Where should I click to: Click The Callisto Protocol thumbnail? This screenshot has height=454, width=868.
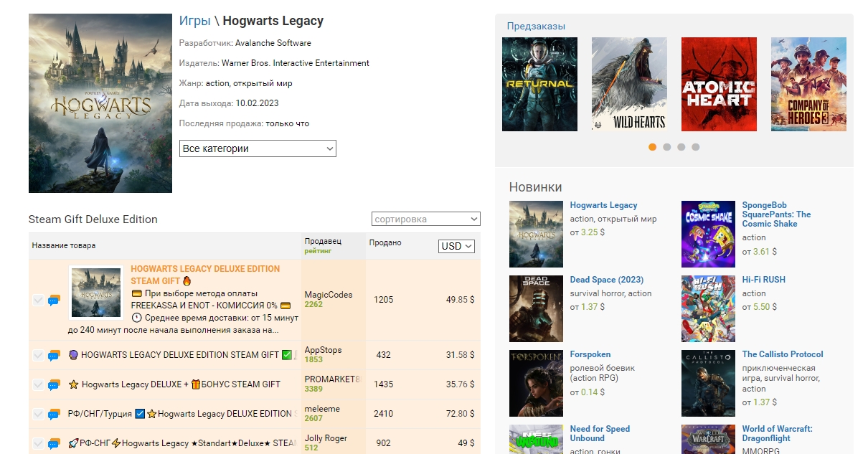(708, 384)
